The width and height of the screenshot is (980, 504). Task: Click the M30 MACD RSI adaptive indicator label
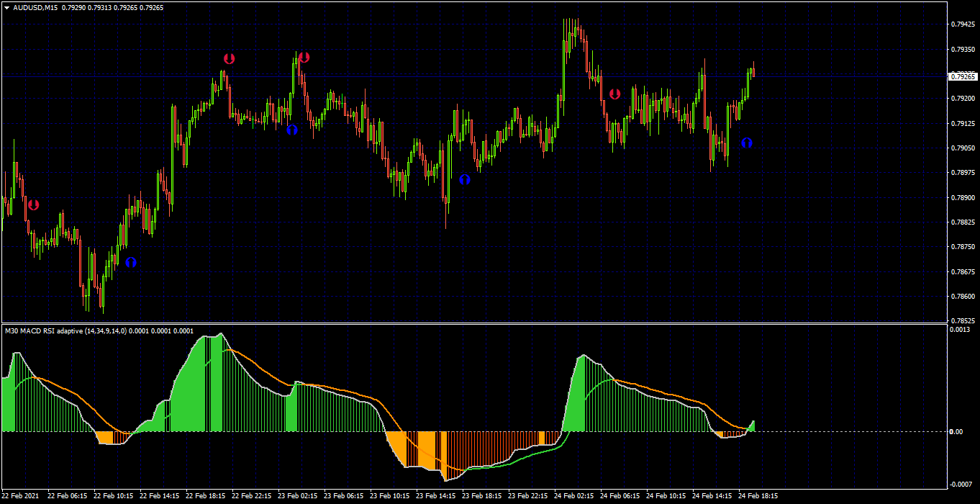[x=99, y=331]
